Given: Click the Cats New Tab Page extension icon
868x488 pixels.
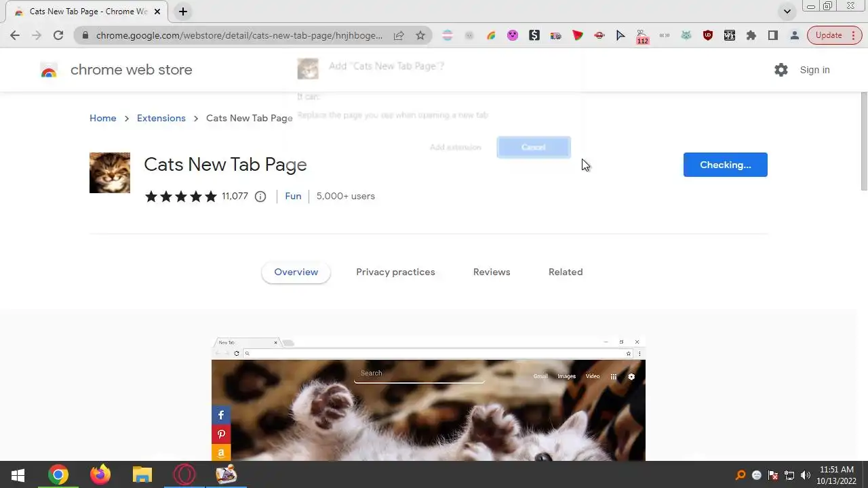Looking at the screenshot, I should coord(110,173).
